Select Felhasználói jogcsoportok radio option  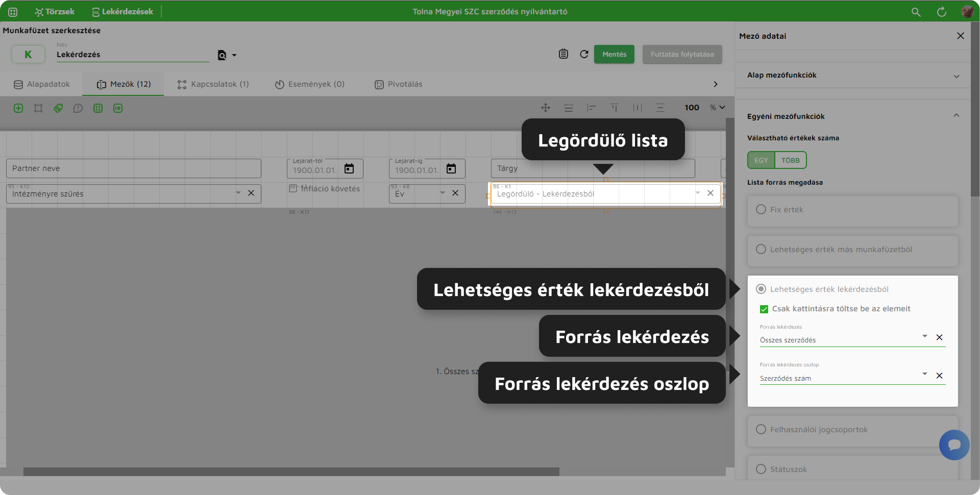pyautogui.click(x=761, y=429)
